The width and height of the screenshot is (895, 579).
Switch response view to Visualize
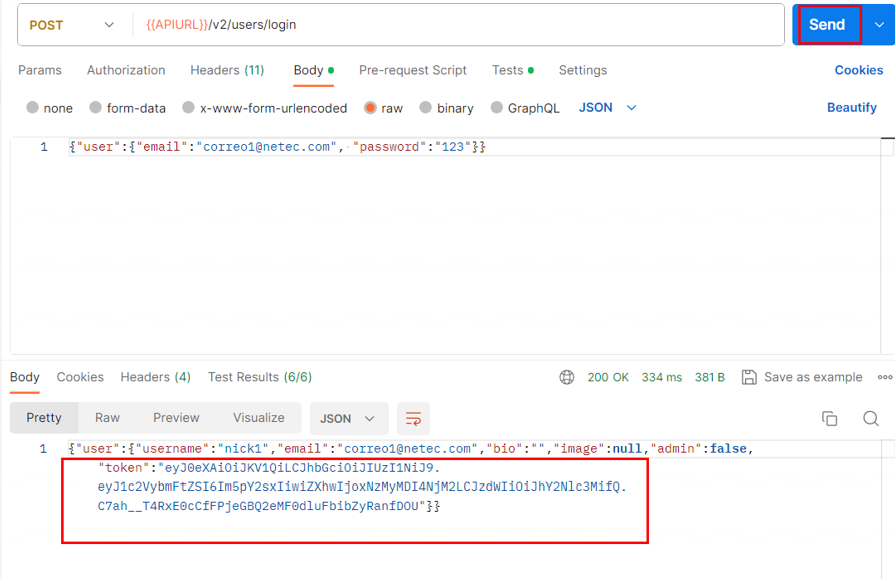259,417
